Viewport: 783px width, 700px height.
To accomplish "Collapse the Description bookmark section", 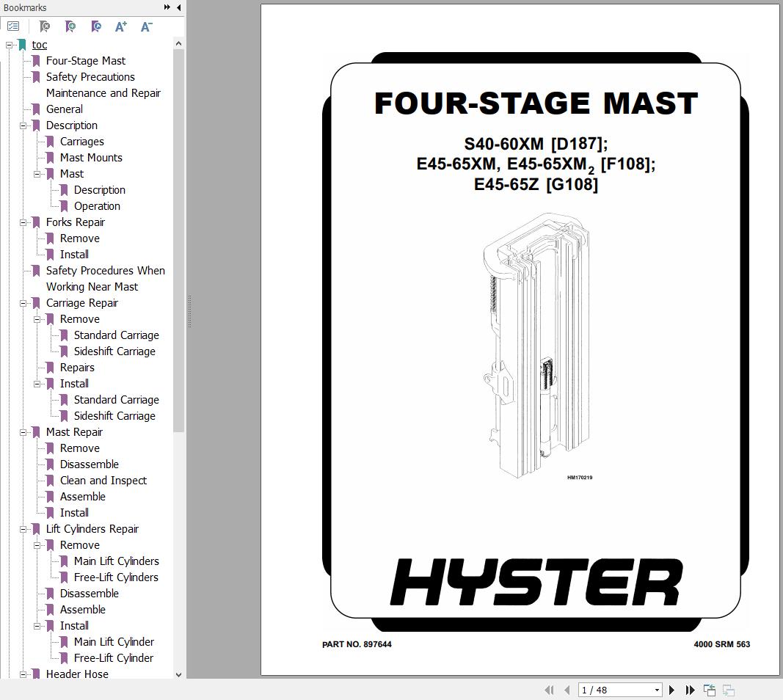I will [x=23, y=125].
